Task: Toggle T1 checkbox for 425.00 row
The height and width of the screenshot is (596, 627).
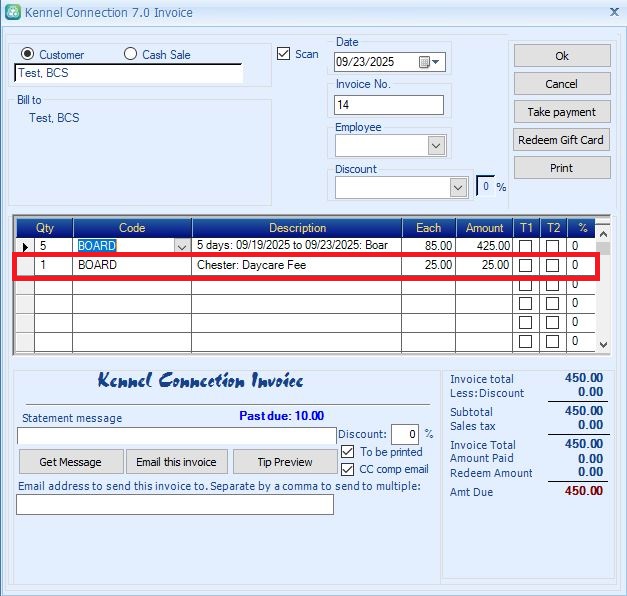Action: pos(525,246)
